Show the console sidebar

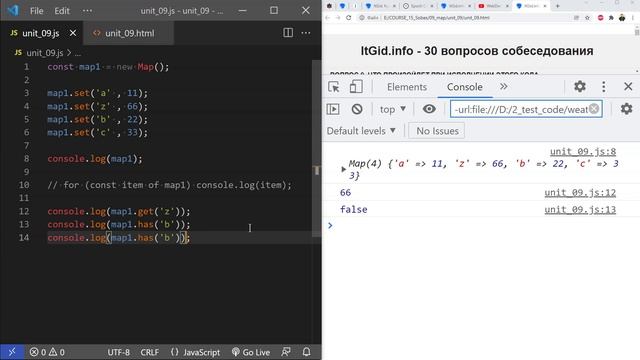pyautogui.click(x=333, y=109)
